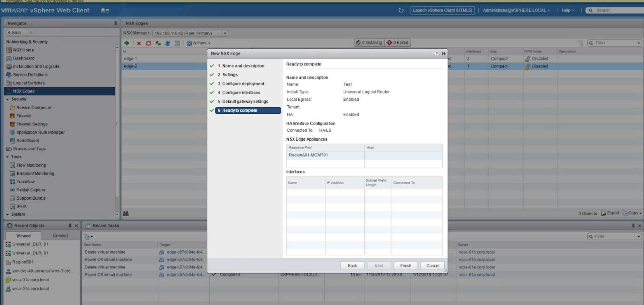Screen dimensions: 644x305
Task: Select Firewall in the Navigator tree
Action: pos(24,116)
